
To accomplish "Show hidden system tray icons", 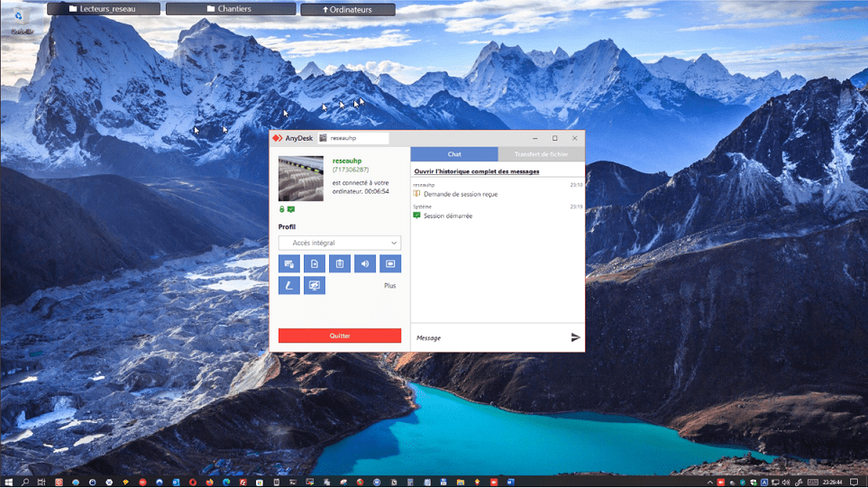I will coord(709,482).
